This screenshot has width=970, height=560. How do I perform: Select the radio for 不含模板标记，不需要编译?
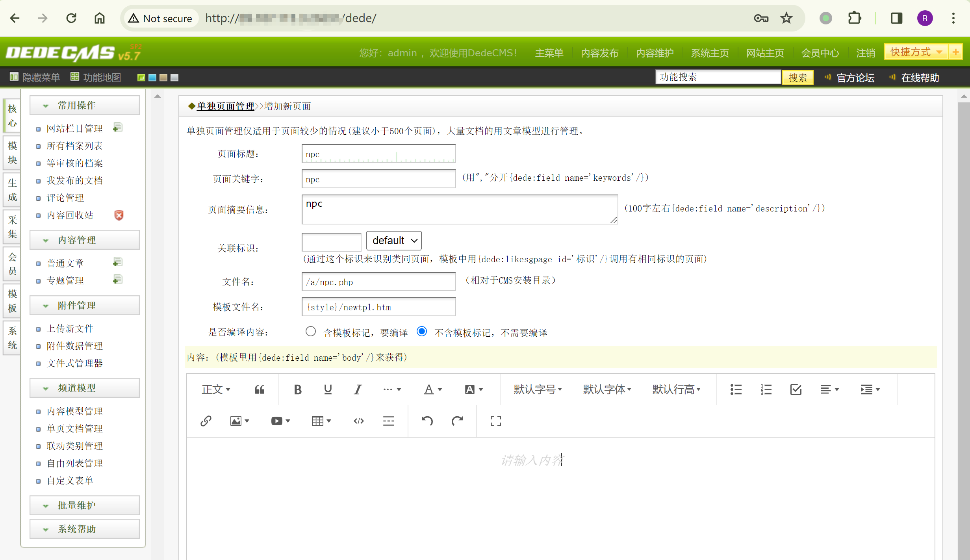pyautogui.click(x=421, y=332)
